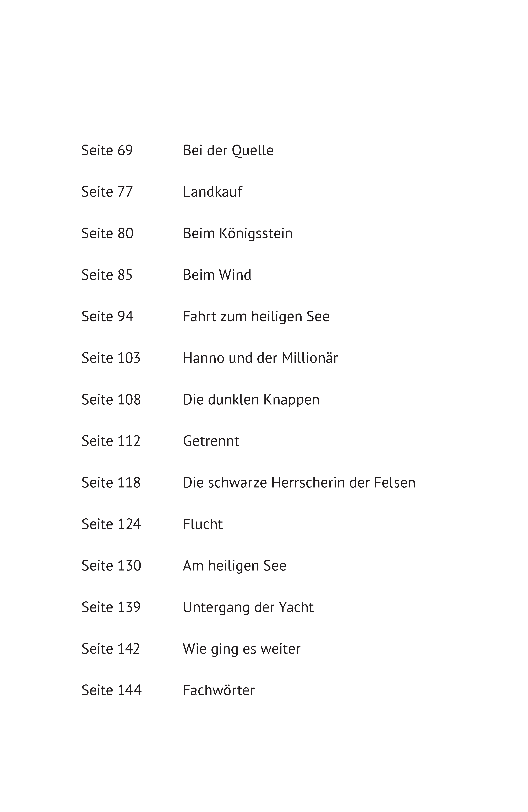Open 'Die schwarze Herrscherin der Felsen'
The height and width of the screenshot is (812, 528).
(x=299, y=483)
